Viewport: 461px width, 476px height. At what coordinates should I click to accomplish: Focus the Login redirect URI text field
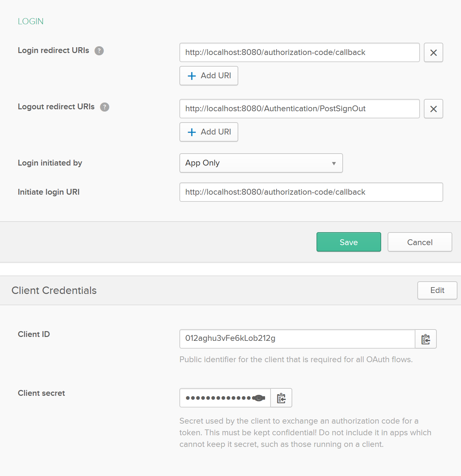299,52
